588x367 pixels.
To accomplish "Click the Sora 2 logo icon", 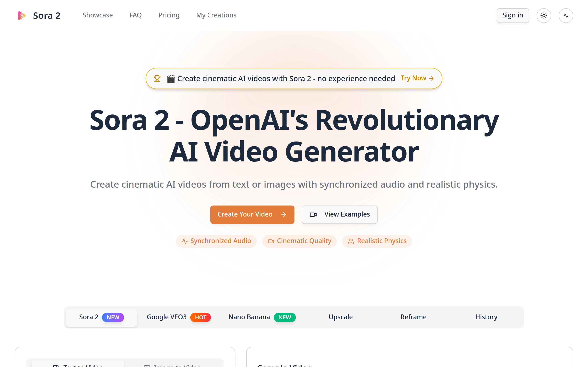I will pos(22,16).
